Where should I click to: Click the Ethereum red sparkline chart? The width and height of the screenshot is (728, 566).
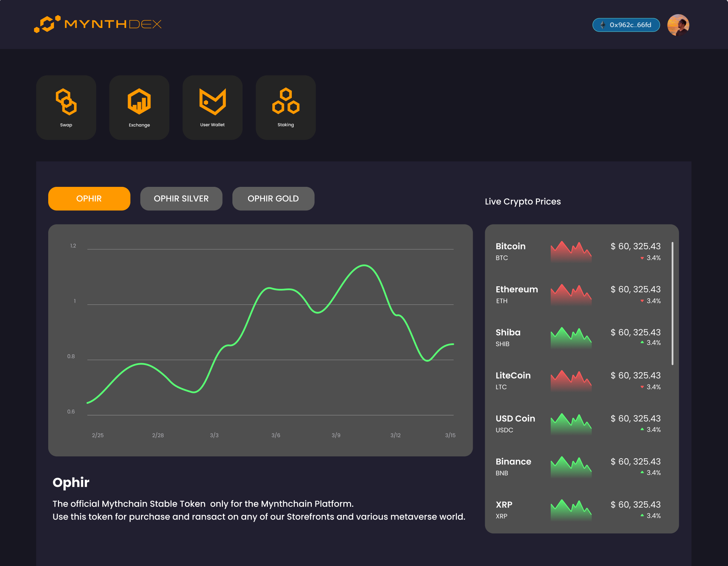(571, 295)
